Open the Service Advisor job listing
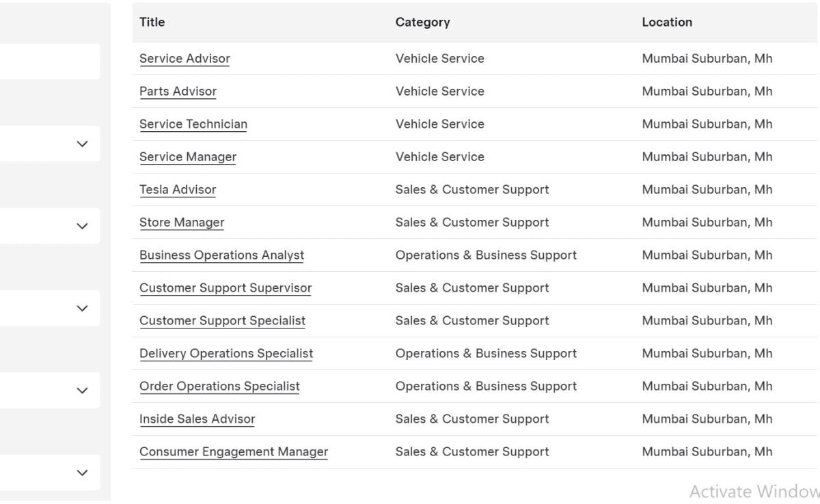This screenshot has width=820, height=504. click(x=184, y=59)
